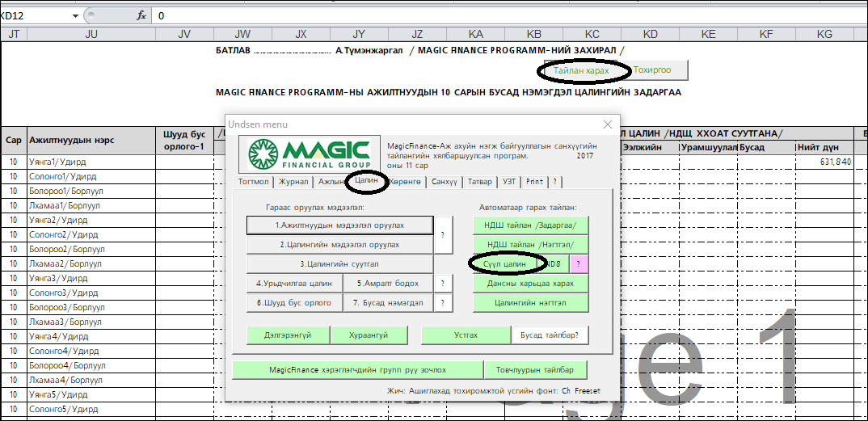Screen dimensions: 868x421
Task: Select the Санхүү tab
Action: (x=444, y=182)
